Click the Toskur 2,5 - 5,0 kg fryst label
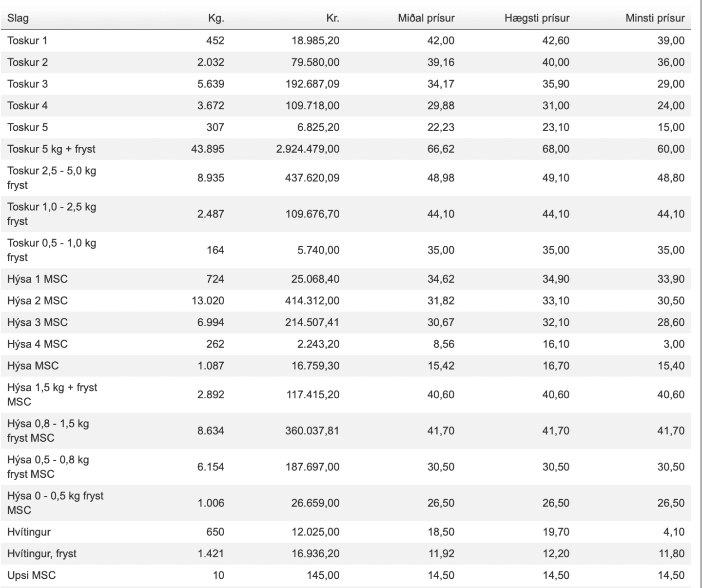 (x=52, y=177)
